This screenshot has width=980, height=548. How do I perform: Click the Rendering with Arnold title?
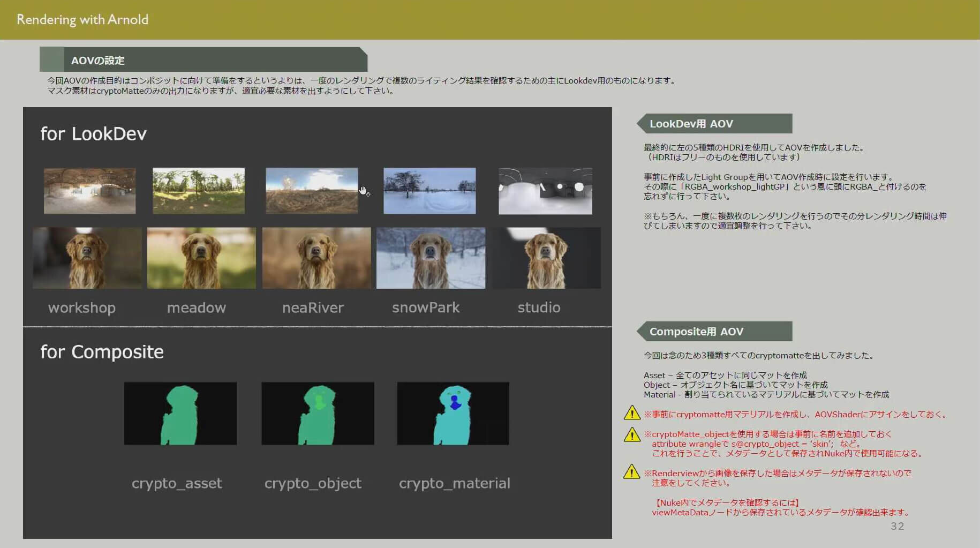click(x=82, y=20)
